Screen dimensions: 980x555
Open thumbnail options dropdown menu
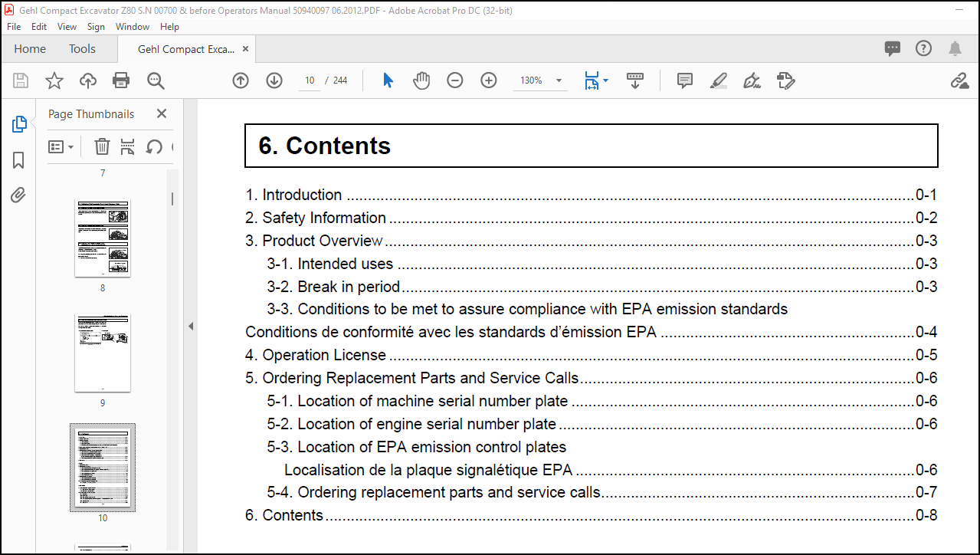[61, 146]
